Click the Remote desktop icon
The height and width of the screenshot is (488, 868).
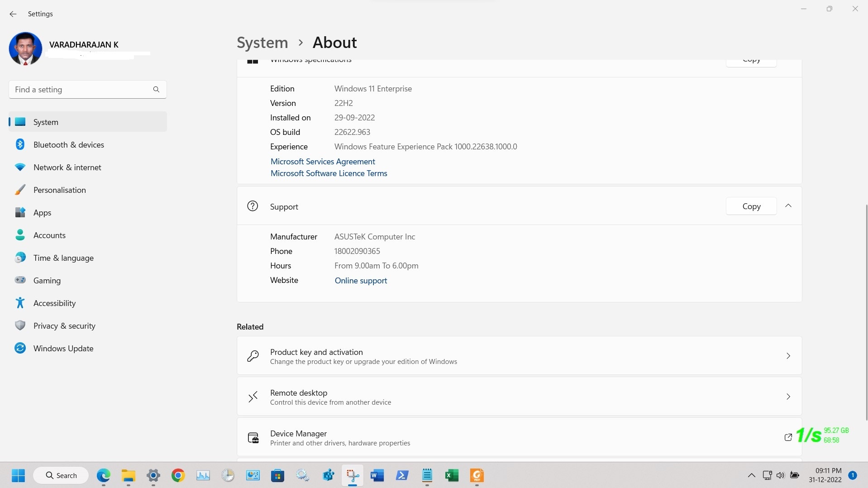click(x=253, y=397)
